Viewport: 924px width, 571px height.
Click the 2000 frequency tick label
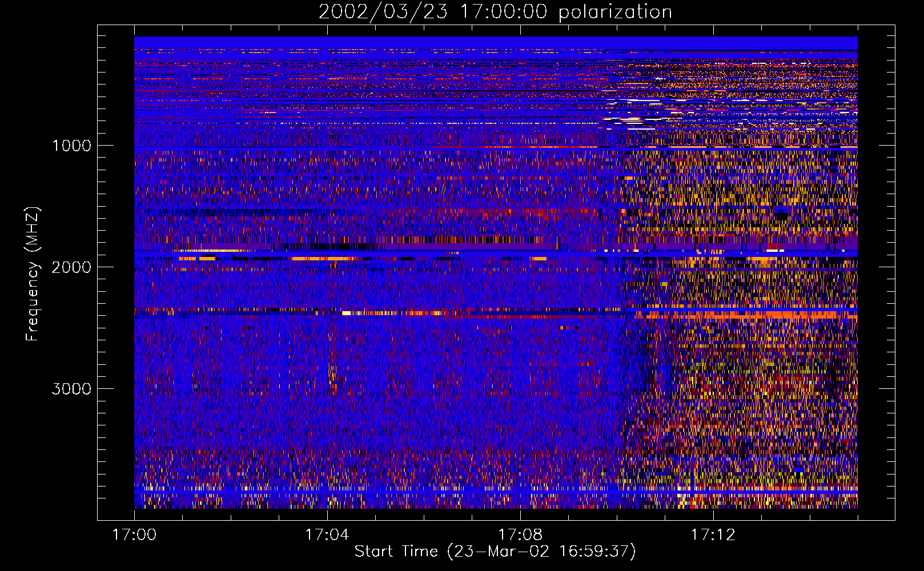71,267
